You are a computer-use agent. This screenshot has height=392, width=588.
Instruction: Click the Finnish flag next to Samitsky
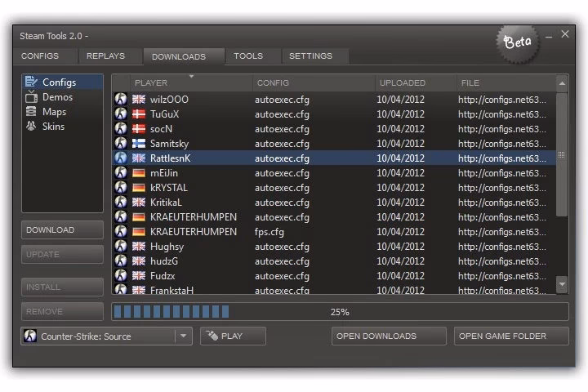click(139, 143)
